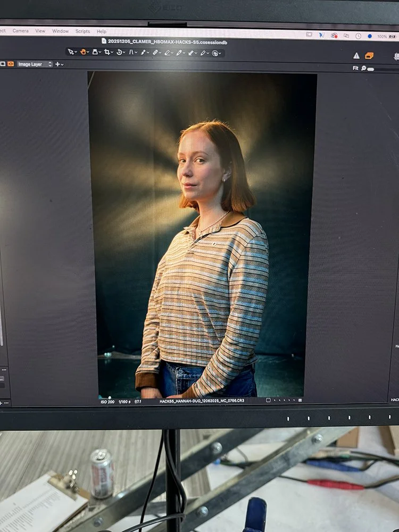
Task: Open the Image Layer dropdown
Action: click(35, 64)
